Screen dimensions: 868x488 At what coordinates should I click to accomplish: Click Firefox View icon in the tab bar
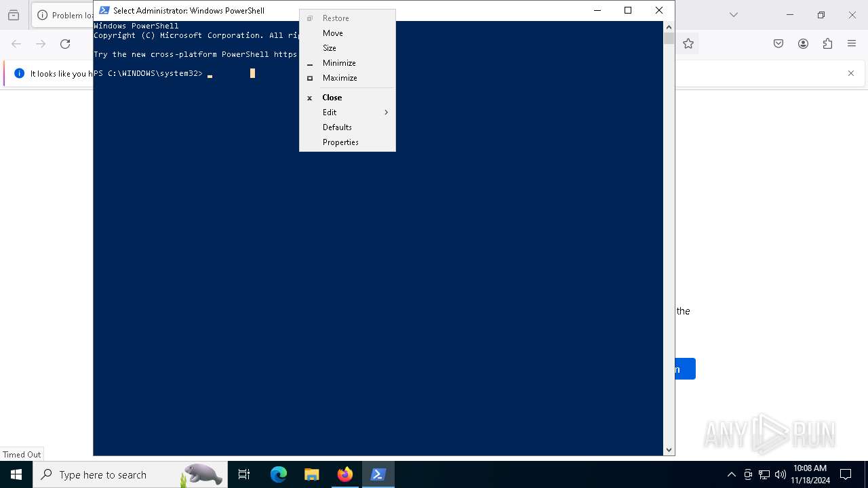14,15
